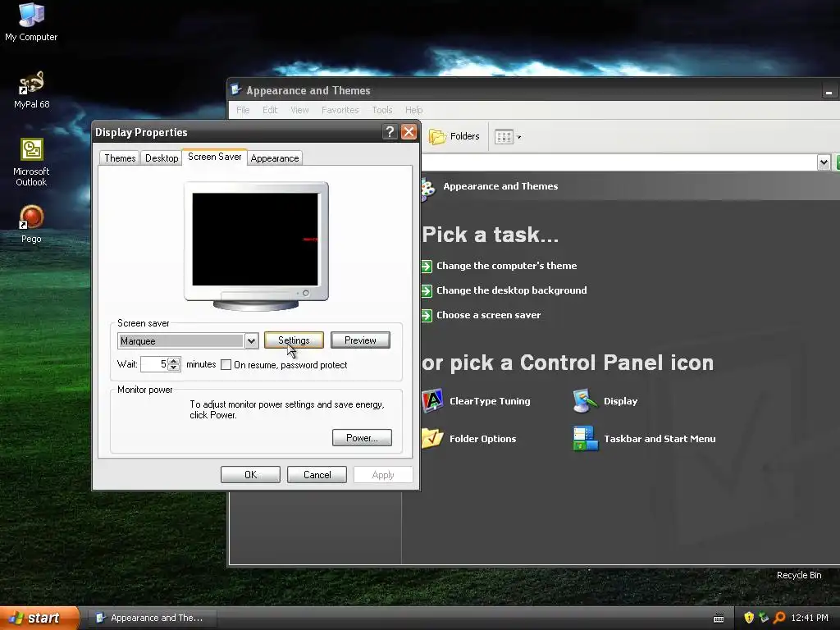Toggle On resume, password protect checkbox
The width and height of the screenshot is (840, 630).
tap(226, 365)
